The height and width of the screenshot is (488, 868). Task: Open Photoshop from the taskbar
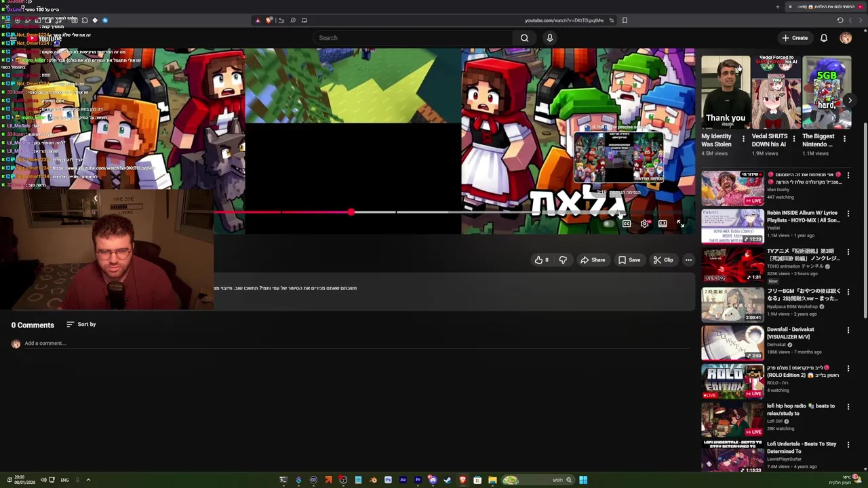[x=388, y=480]
